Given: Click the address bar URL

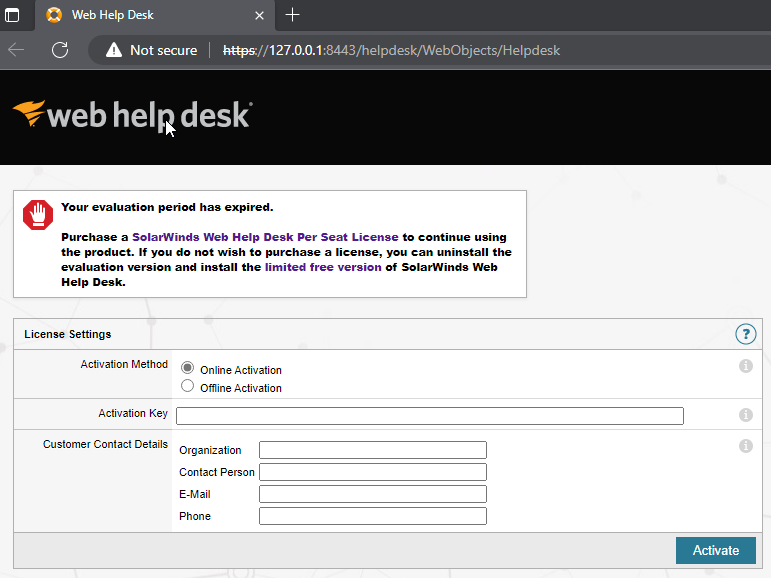Looking at the screenshot, I should 391,50.
